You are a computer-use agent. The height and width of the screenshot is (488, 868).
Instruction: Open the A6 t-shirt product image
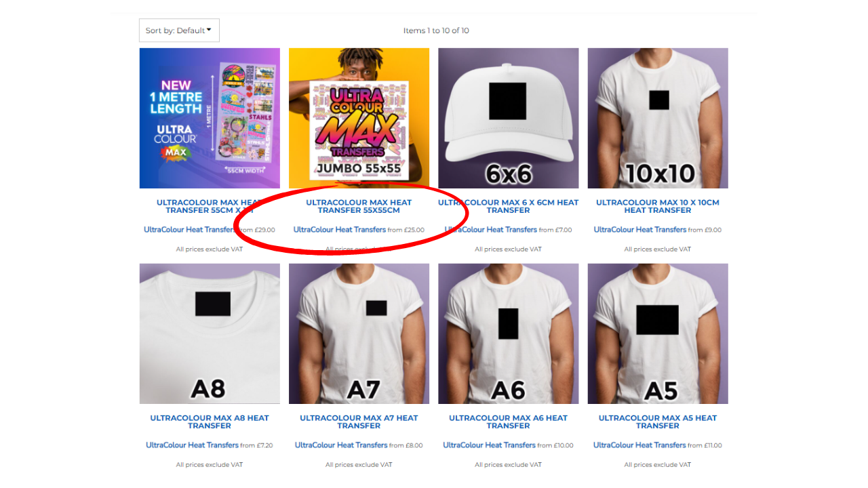coord(509,333)
